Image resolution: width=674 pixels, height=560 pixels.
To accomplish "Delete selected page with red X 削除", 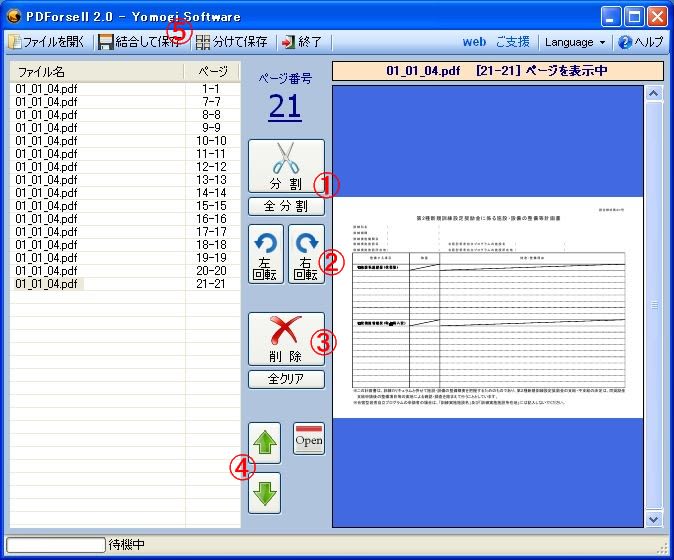I will [286, 339].
